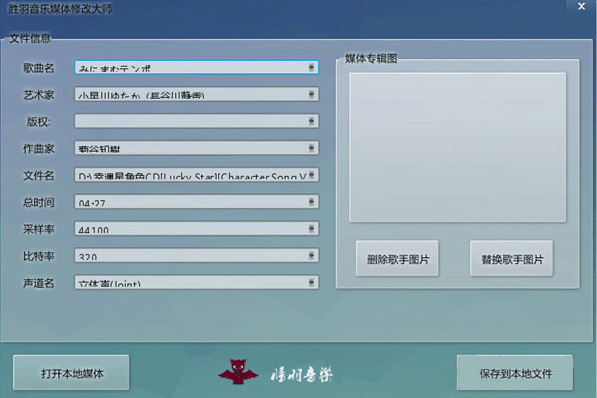Click the stepper arrows on the 版权 field
This screenshot has height=398, width=597.
pos(311,121)
